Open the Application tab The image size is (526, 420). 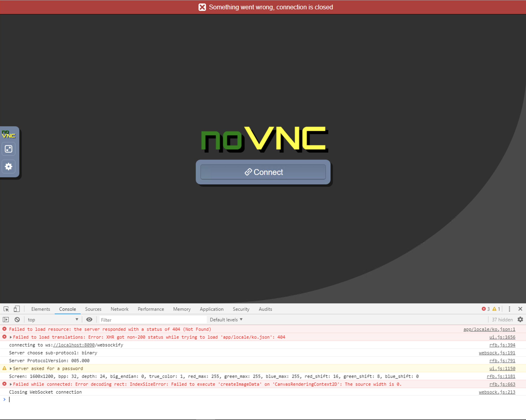(x=212, y=309)
